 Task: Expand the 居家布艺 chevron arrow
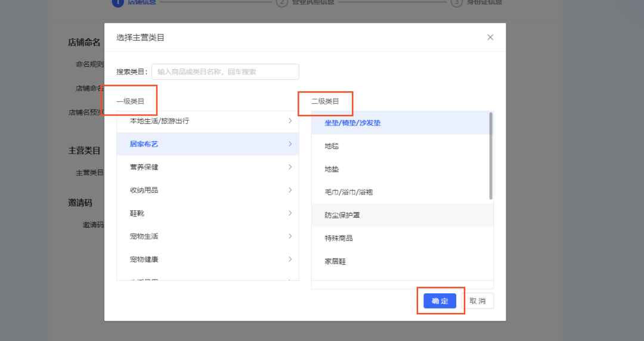tap(290, 144)
